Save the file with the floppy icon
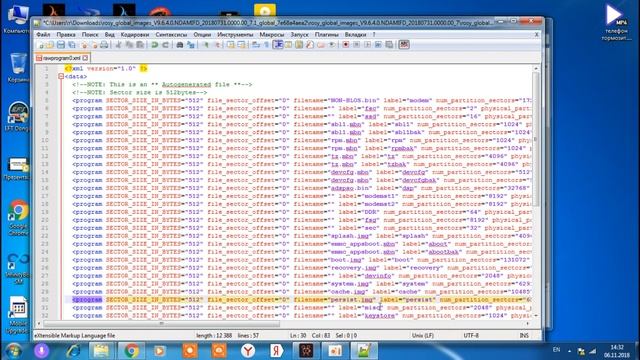This screenshot has width=640, height=360. point(61,45)
